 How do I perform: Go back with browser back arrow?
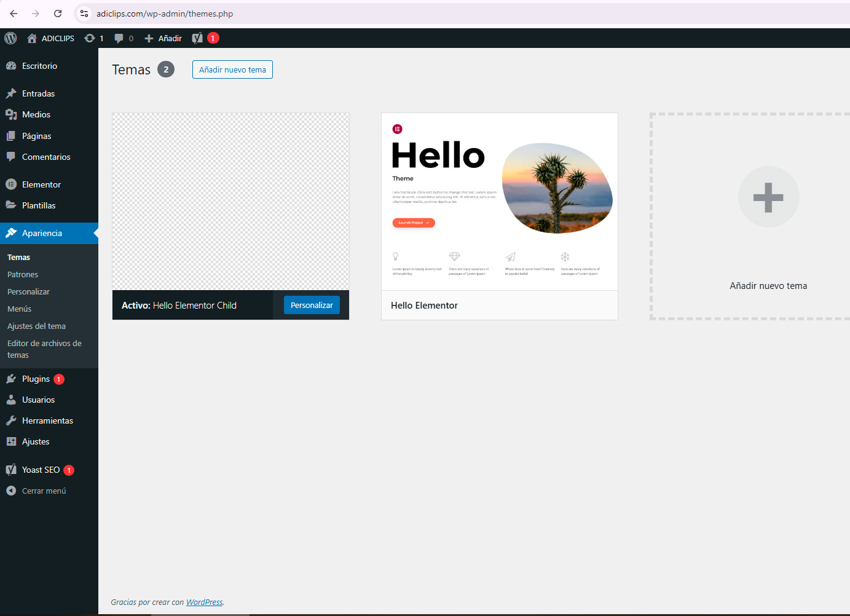pyautogui.click(x=14, y=14)
